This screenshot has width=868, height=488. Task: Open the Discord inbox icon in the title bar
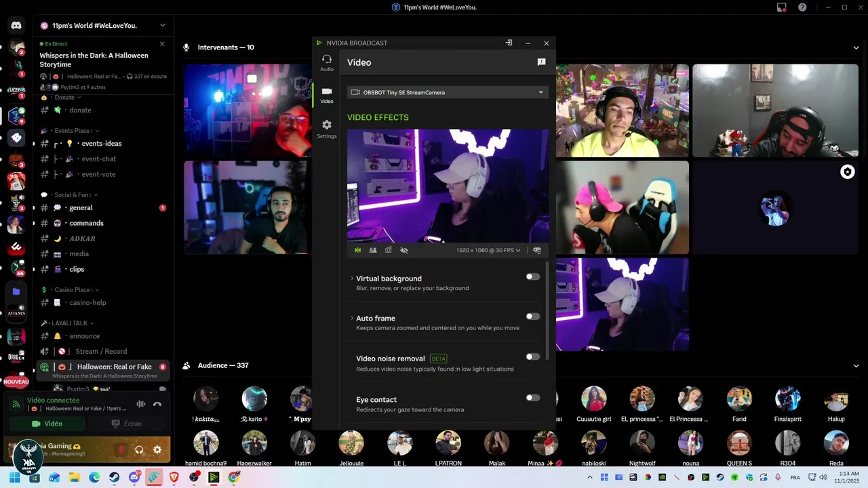(782, 7)
